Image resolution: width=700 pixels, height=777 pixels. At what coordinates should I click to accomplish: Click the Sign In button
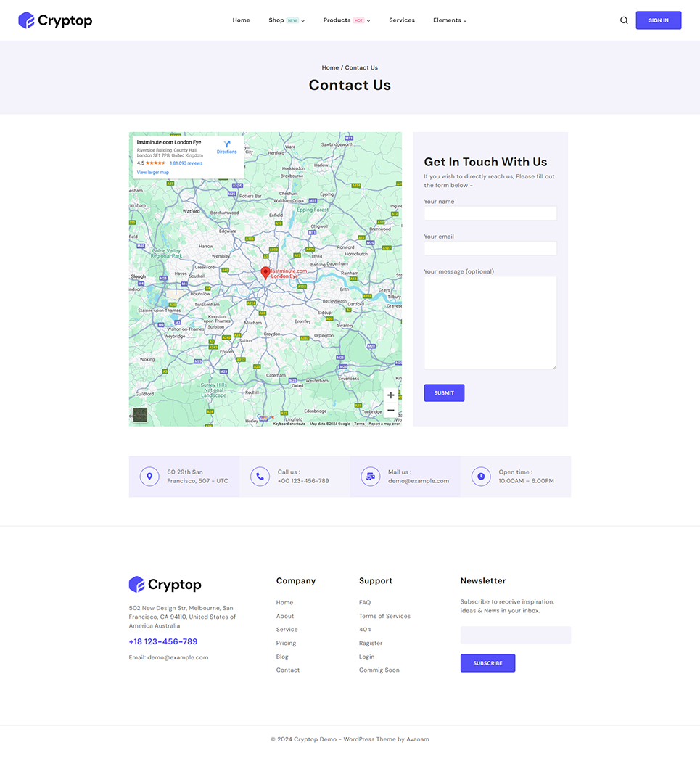(658, 20)
